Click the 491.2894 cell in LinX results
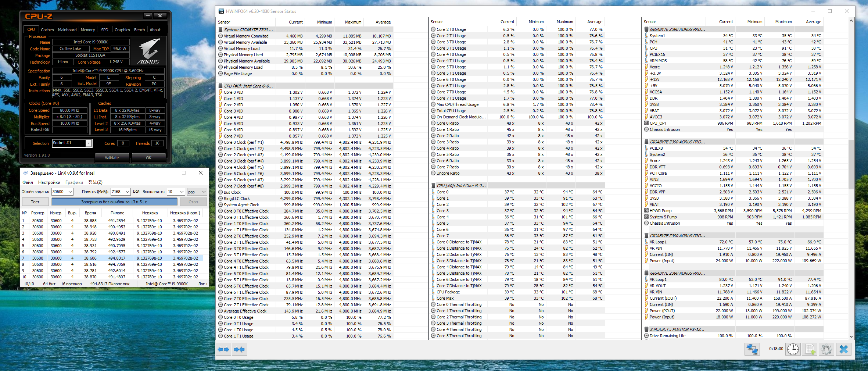Image resolution: width=868 pixels, height=371 pixels. (x=117, y=221)
